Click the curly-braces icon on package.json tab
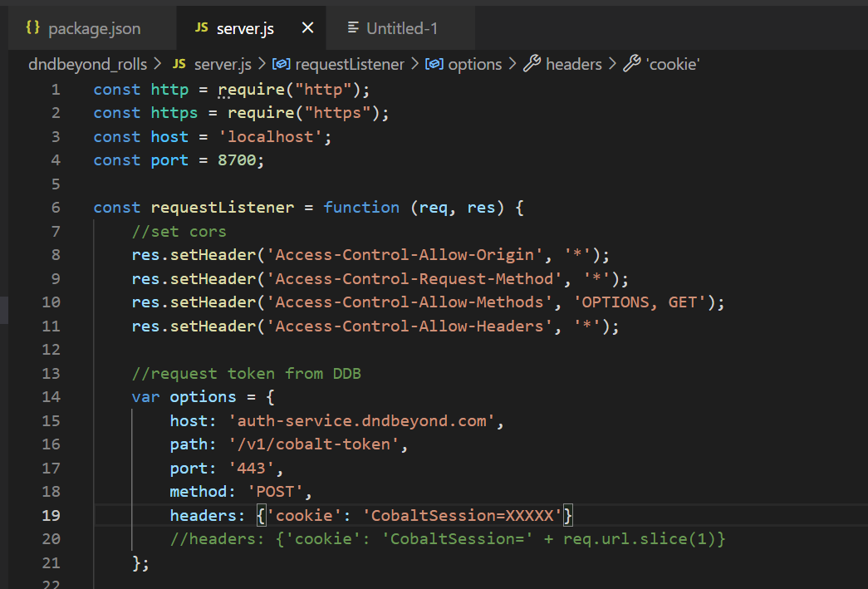 click(33, 27)
